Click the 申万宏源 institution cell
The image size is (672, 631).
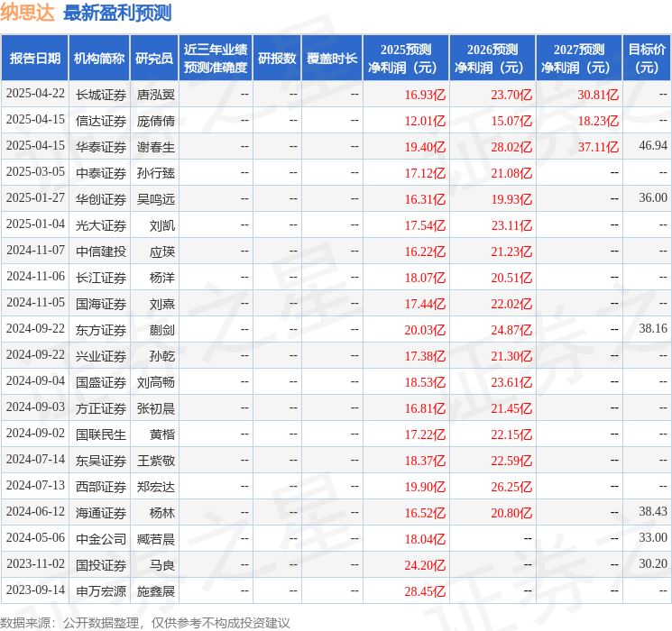pyautogui.click(x=101, y=591)
